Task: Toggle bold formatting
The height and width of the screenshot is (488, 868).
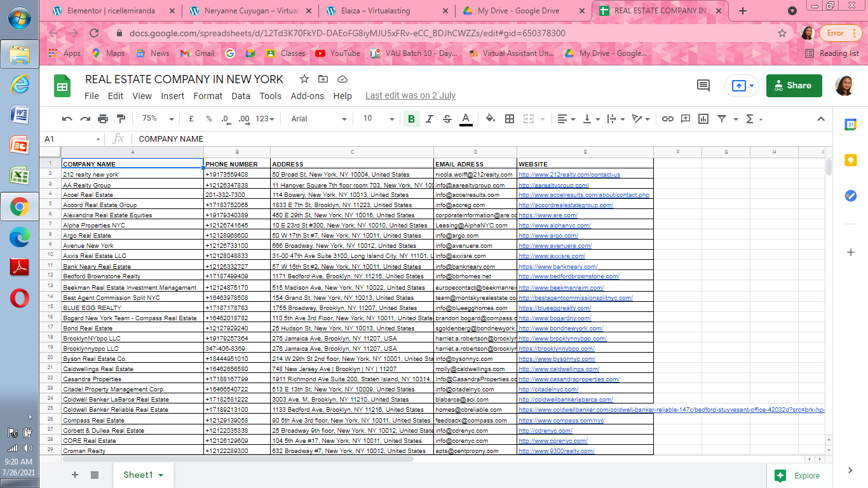Action: click(411, 119)
